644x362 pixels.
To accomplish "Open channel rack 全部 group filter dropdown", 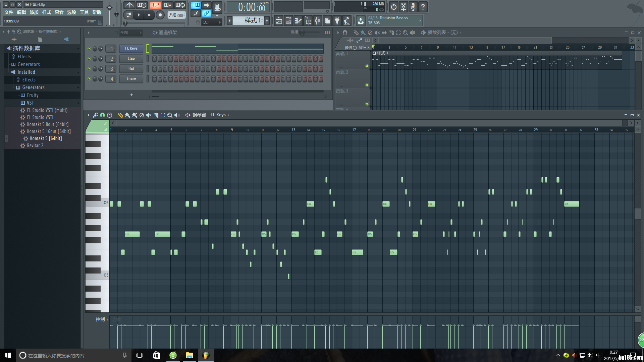I will coord(131,33).
